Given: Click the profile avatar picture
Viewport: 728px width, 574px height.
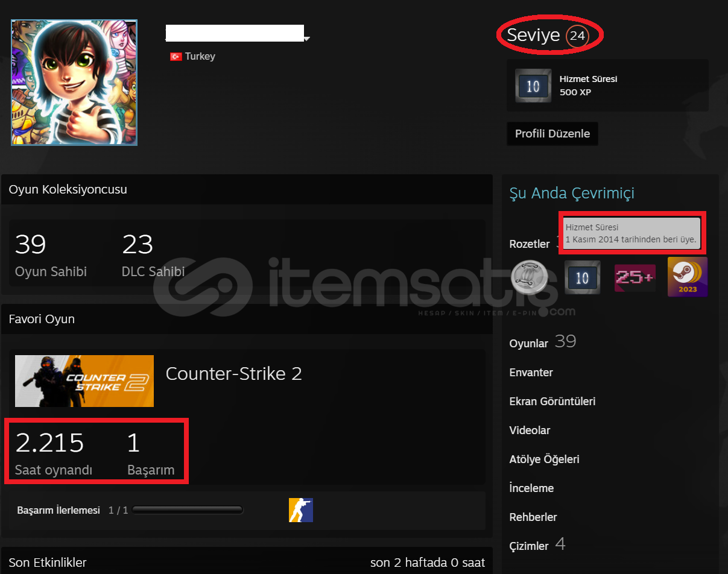Looking at the screenshot, I should pyautogui.click(x=74, y=83).
